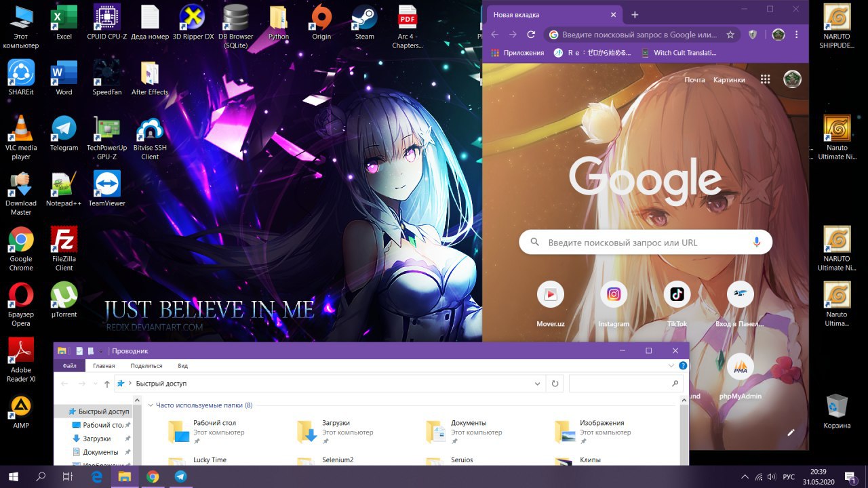Open DB Browser (SQLite) shortcut

(236, 27)
